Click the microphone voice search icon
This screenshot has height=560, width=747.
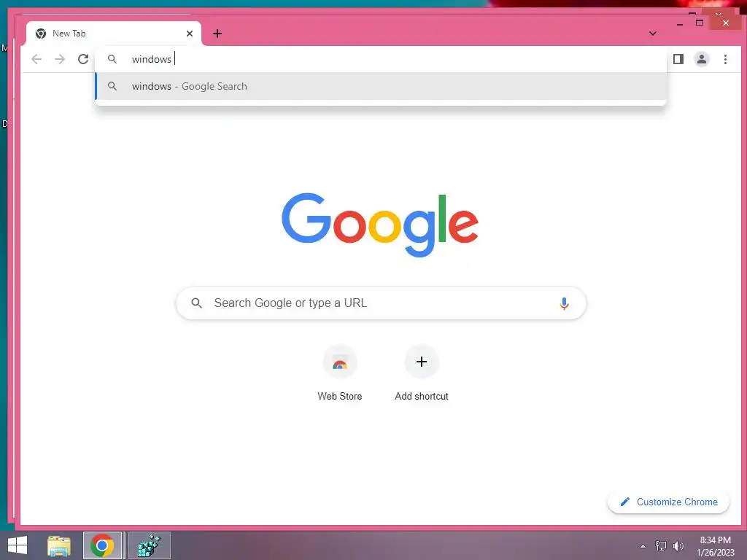(564, 303)
